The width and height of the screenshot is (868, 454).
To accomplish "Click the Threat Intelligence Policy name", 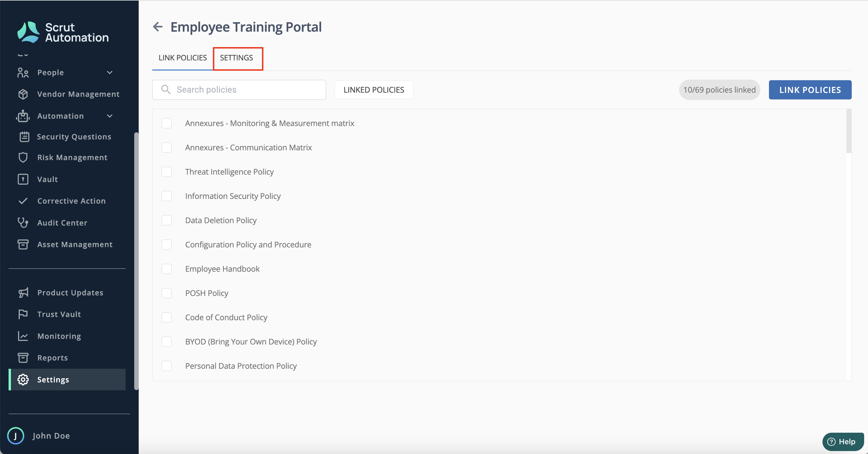I will click(229, 172).
